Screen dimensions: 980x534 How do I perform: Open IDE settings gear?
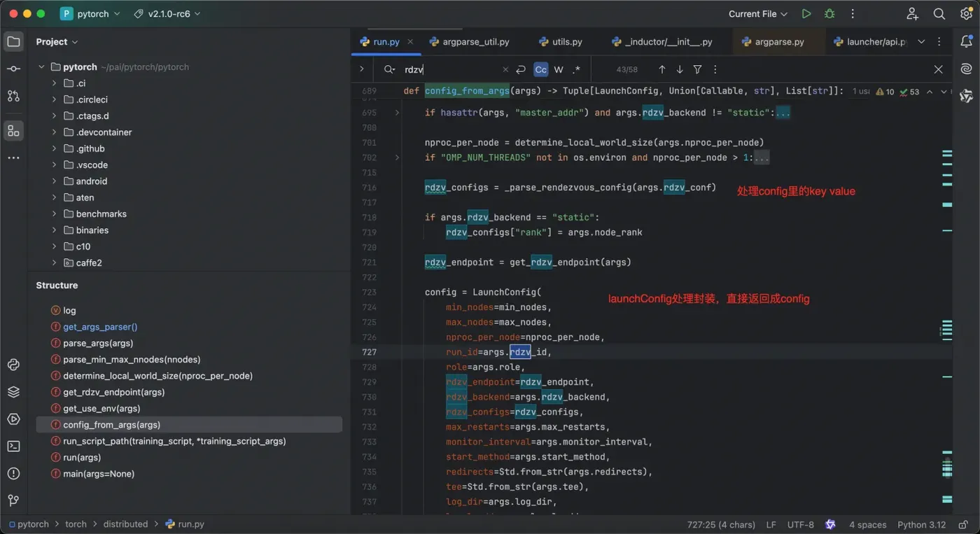[966, 14]
